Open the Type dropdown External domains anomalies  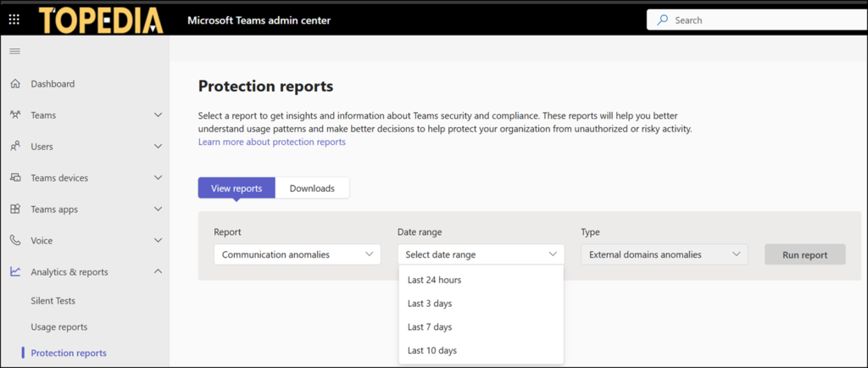coord(665,254)
